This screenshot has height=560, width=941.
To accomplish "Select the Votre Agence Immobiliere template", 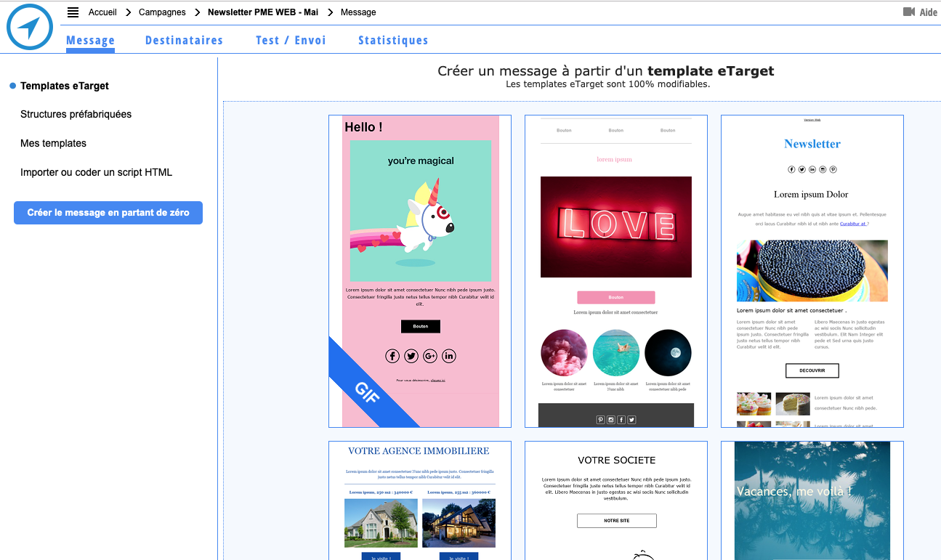I will (420, 500).
